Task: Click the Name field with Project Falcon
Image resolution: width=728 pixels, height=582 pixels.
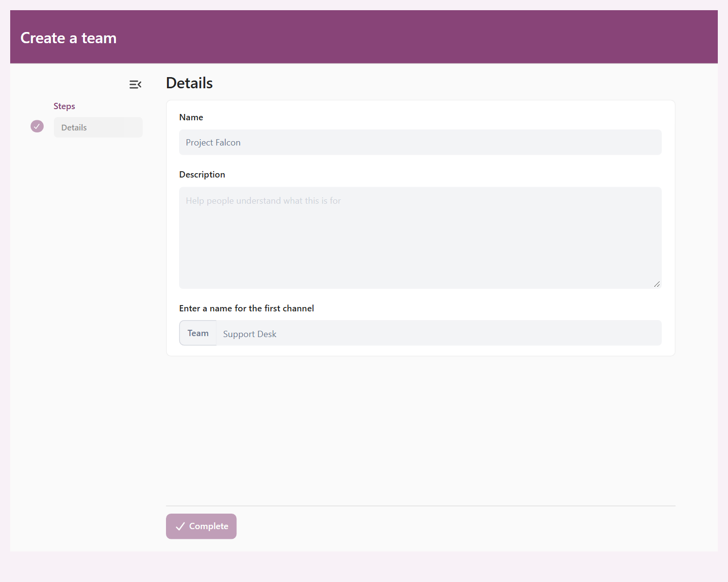Action: pos(420,143)
